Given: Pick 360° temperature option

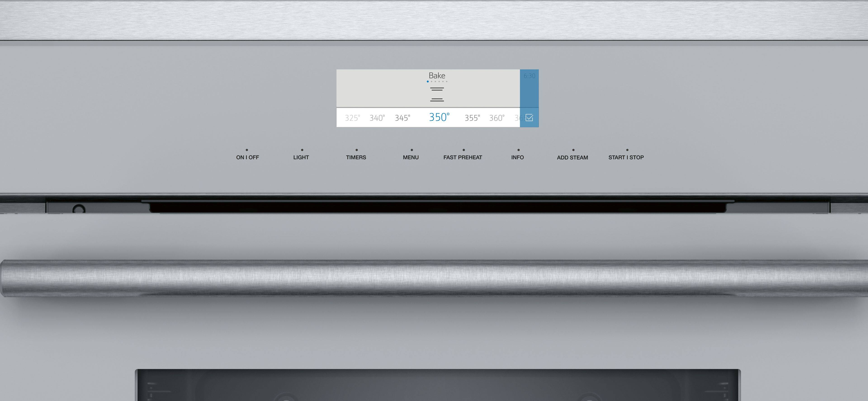Looking at the screenshot, I should coord(497,118).
